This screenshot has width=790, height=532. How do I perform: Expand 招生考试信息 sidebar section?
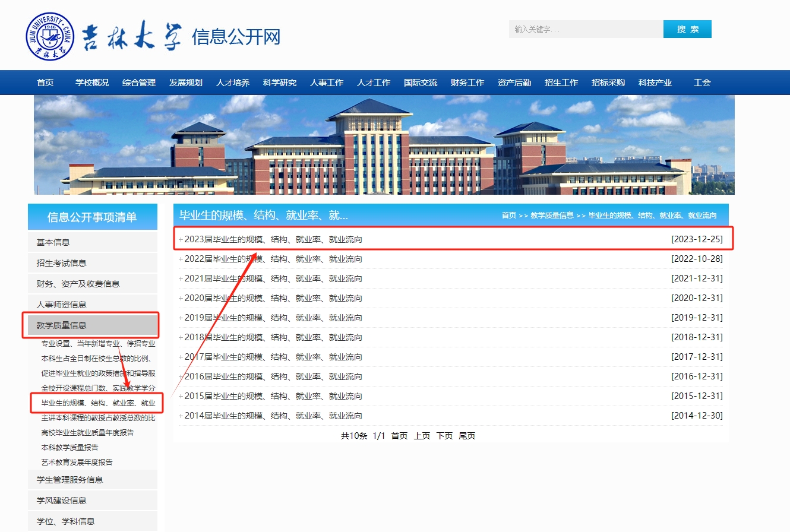click(93, 263)
